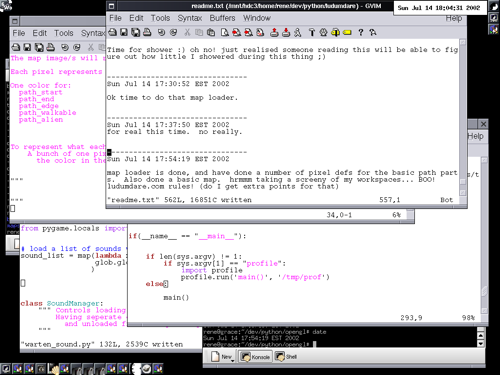Open Window menu in readme.txt GVIM window
500x375 pixels.
click(257, 18)
